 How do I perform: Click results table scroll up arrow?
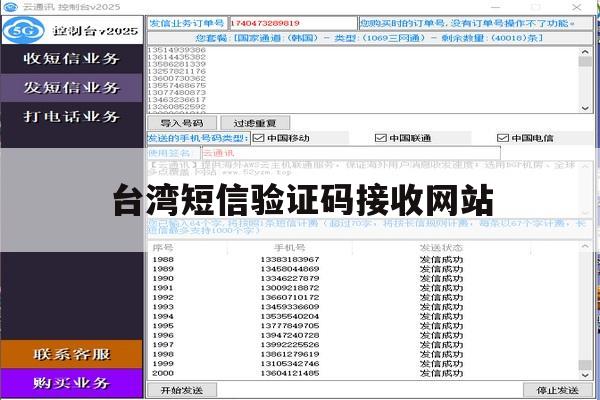(585, 246)
